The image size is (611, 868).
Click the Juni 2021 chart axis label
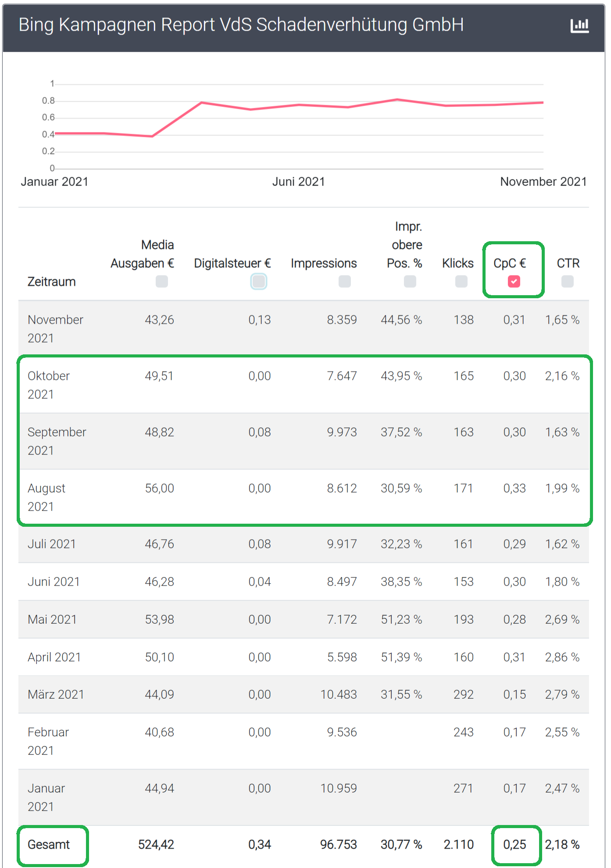click(x=299, y=182)
